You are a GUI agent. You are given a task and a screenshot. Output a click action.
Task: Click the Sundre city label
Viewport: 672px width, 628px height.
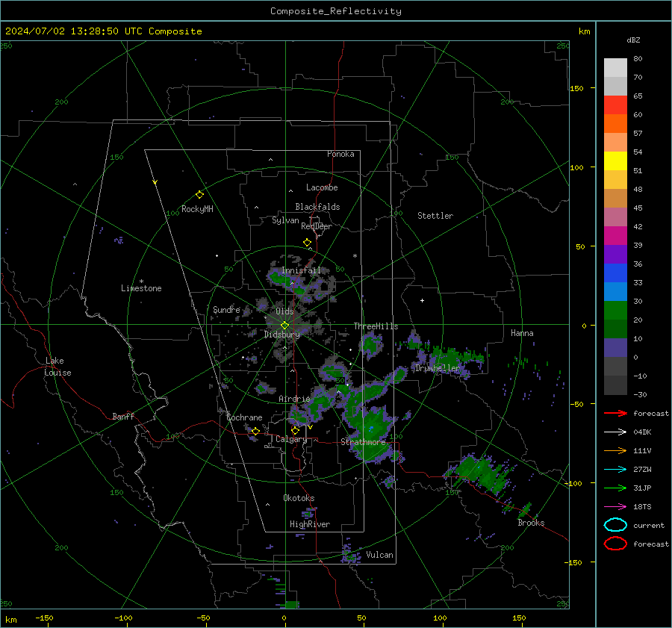click(x=226, y=310)
